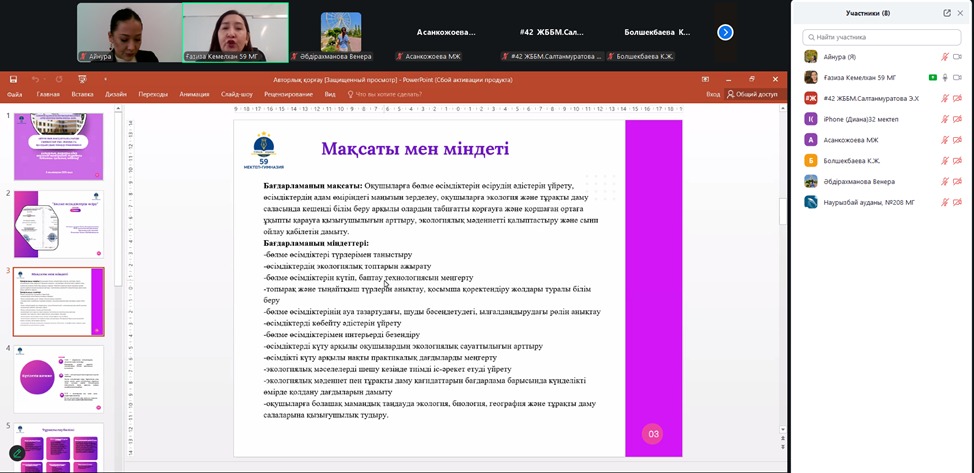974x473 pixels.
Task: Open ribbon display options icon
Action: (706, 79)
